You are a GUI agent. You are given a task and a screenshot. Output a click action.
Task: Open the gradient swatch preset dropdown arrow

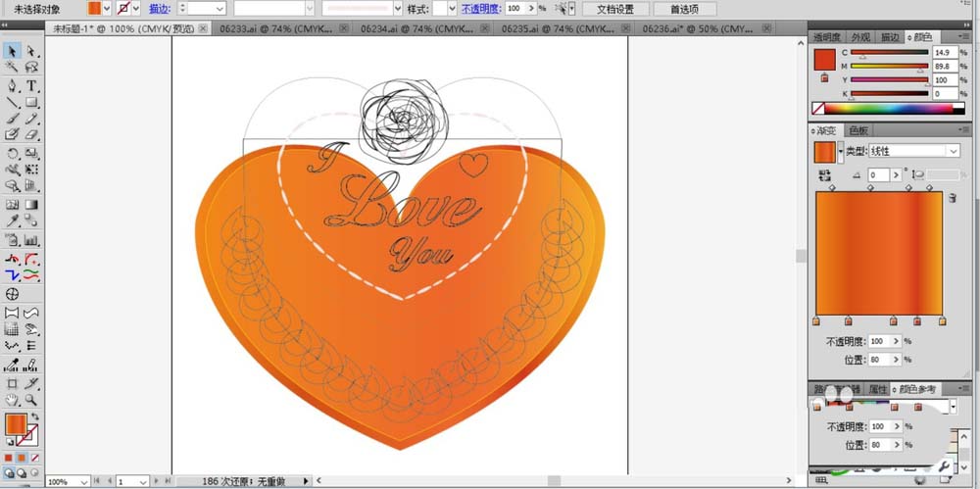point(841,151)
